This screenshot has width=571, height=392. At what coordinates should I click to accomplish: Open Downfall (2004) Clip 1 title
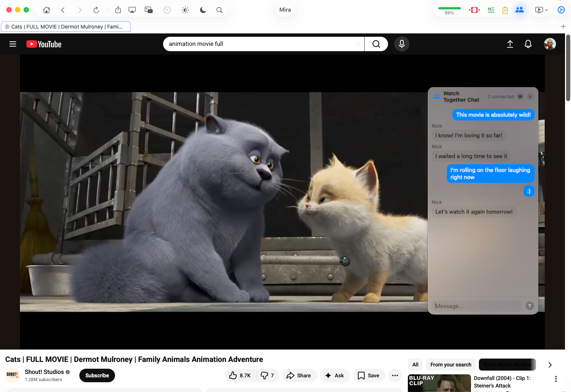(x=502, y=382)
